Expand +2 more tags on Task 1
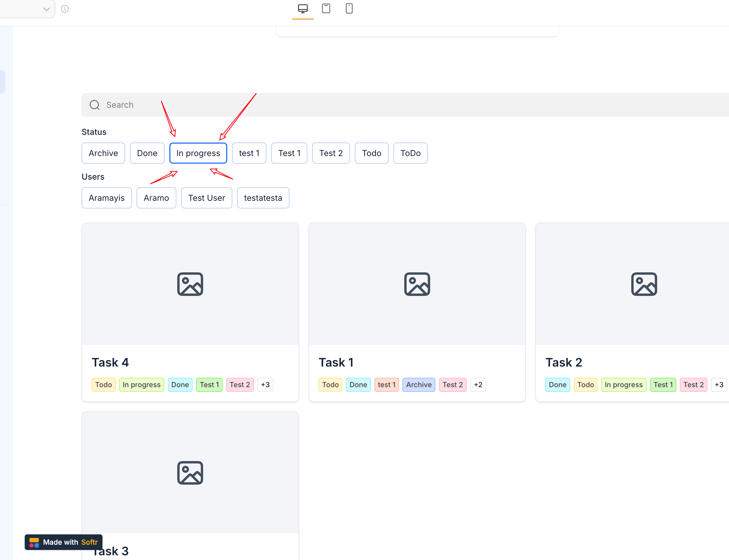Viewport: 729px width, 560px height. (x=478, y=385)
